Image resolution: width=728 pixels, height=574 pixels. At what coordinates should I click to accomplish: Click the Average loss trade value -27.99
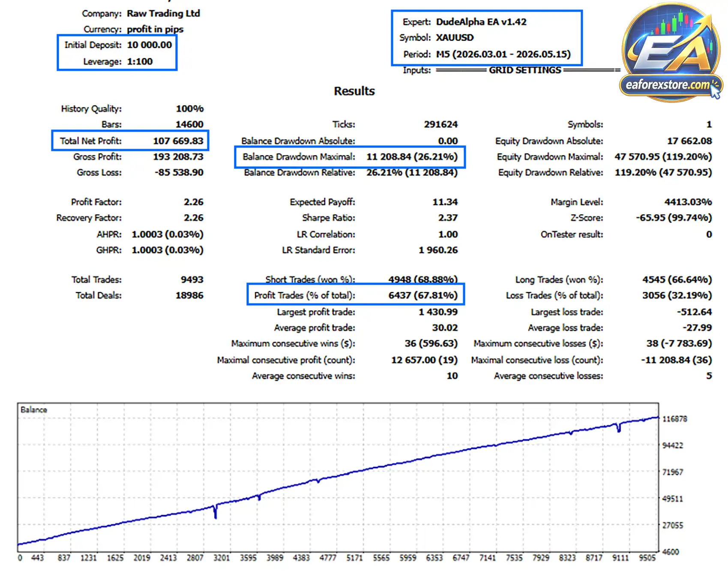pos(697,328)
